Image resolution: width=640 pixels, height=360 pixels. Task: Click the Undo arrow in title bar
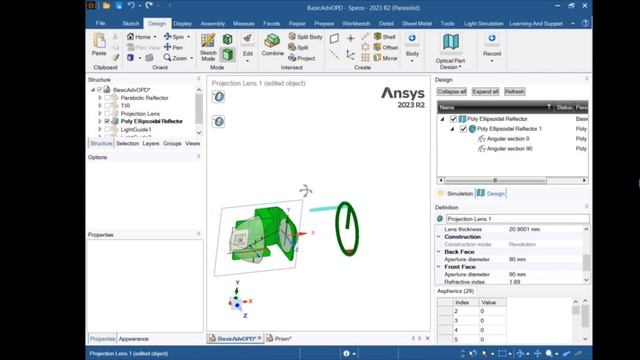coord(131,6)
